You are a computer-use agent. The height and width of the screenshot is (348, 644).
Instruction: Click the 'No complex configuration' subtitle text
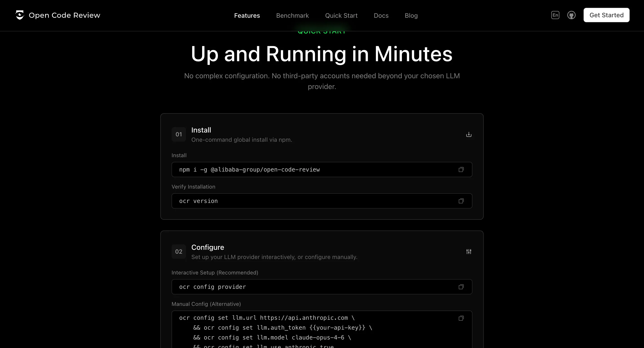tap(322, 81)
